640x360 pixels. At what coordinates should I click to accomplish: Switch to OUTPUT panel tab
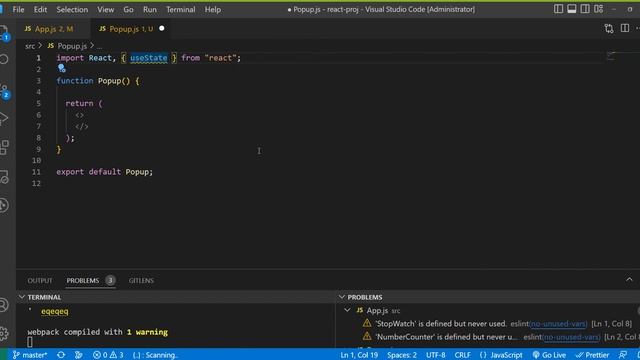click(x=40, y=280)
